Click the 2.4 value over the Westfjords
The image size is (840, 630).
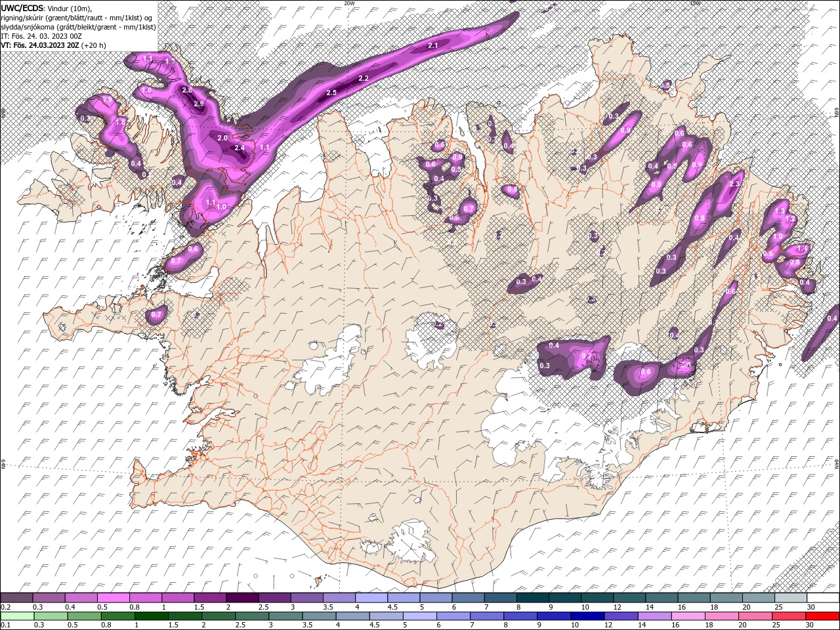[240, 148]
